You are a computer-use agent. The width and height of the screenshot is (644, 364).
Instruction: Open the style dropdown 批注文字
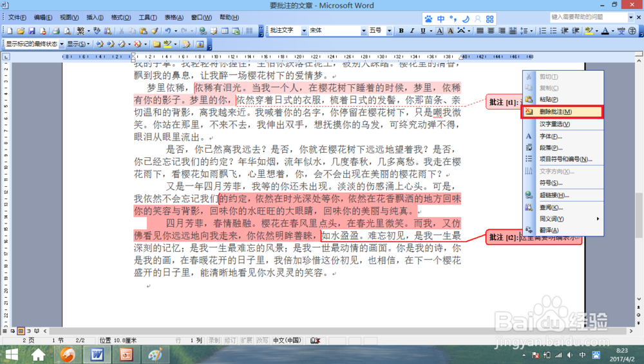click(304, 31)
